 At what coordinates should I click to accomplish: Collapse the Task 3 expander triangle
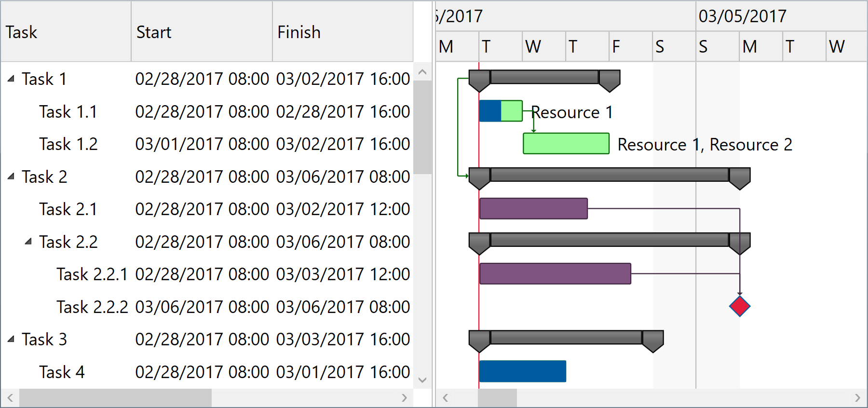(11, 339)
